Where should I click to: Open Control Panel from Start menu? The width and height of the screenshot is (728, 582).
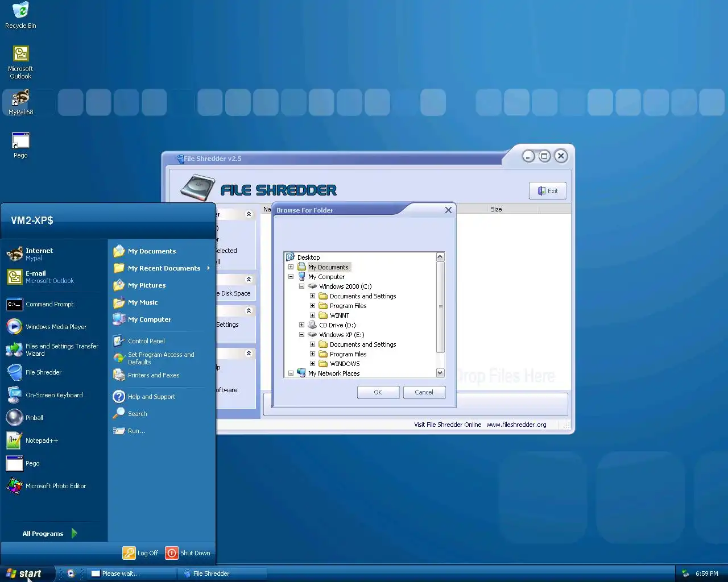pyautogui.click(x=162, y=341)
